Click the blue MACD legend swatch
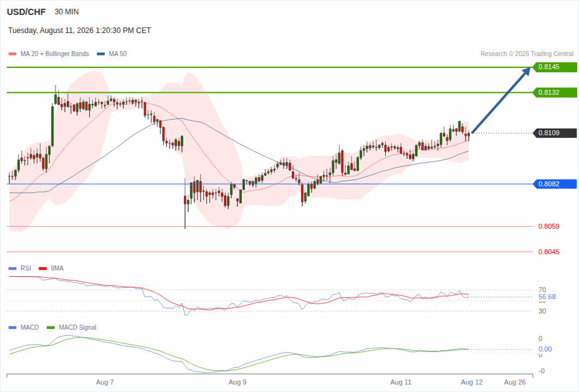This screenshot has height=392, width=579. pyautogui.click(x=12, y=327)
